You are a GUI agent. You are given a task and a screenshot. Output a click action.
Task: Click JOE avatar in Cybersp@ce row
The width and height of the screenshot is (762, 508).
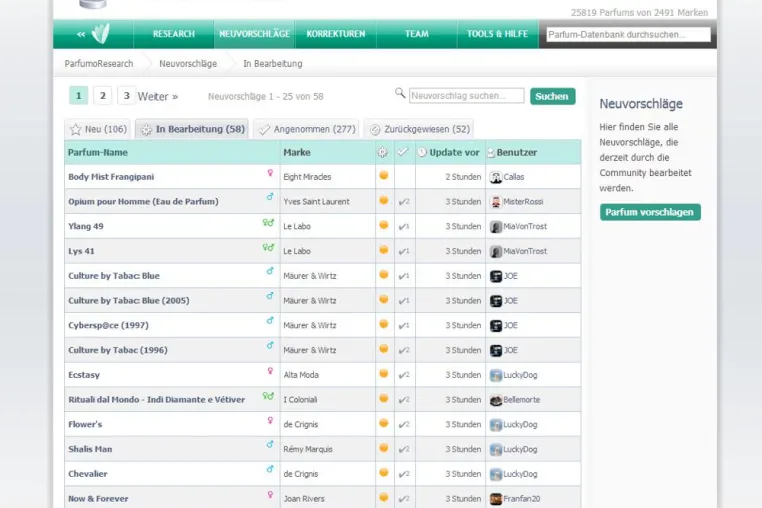pyautogui.click(x=496, y=326)
